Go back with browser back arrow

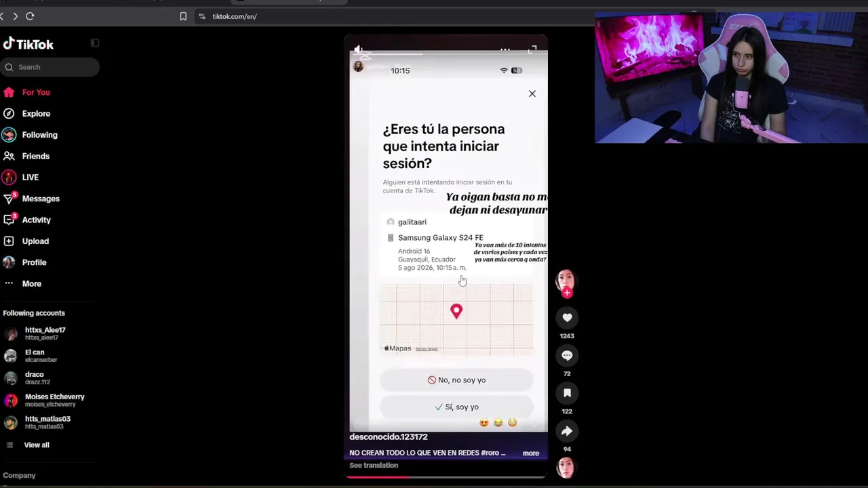(2, 16)
